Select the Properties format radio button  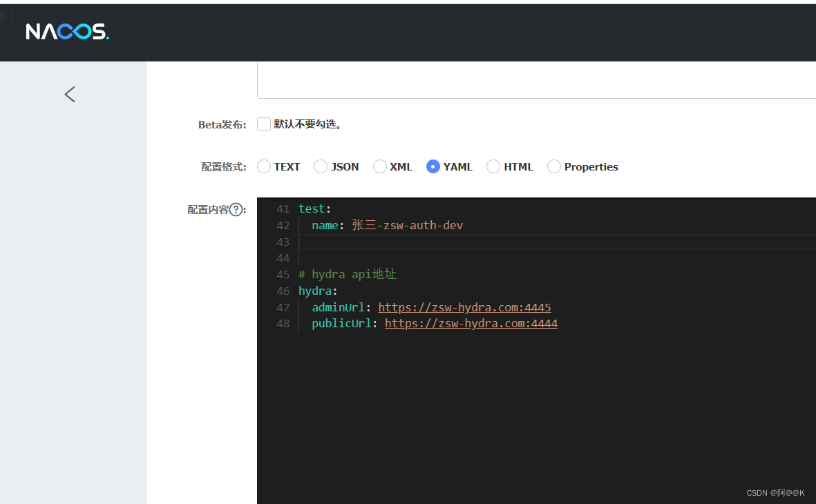coord(554,166)
